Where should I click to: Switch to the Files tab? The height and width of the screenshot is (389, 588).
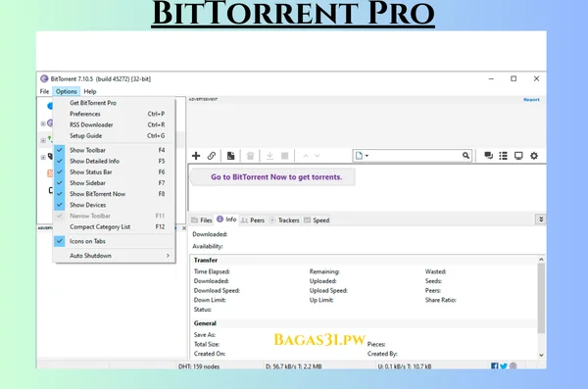pos(202,220)
